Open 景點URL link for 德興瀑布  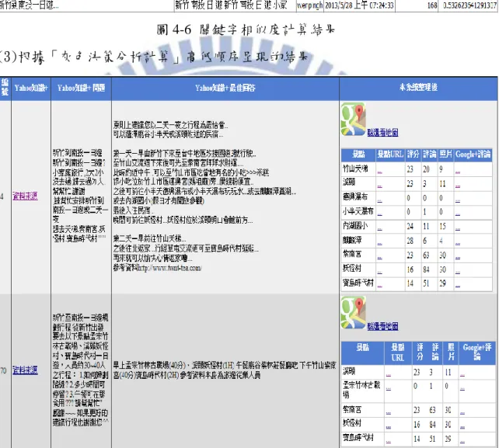coord(379,200)
